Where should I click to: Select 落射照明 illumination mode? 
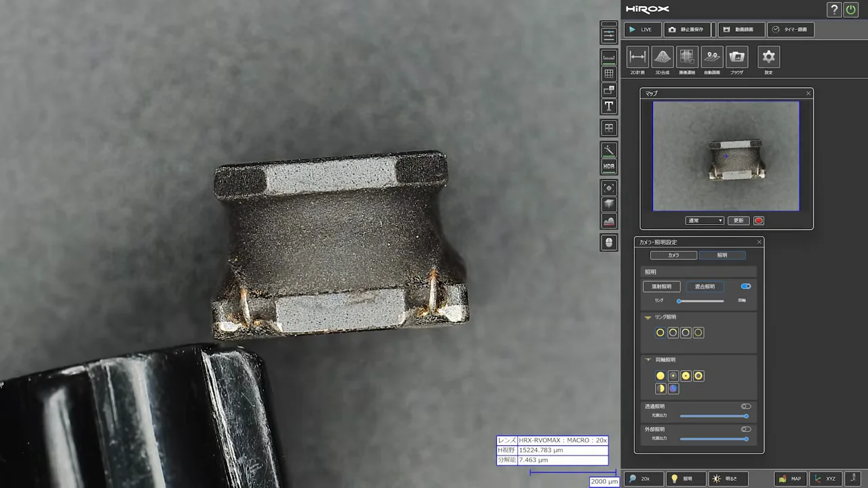(x=661, y=287)
